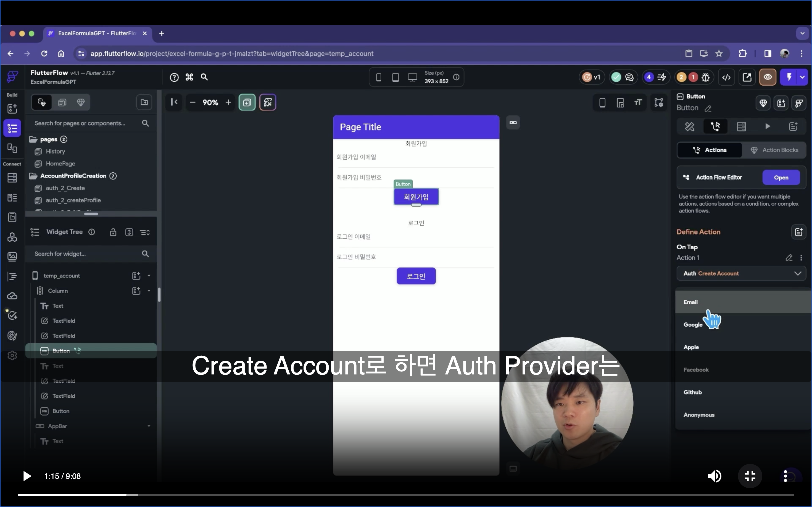Click the add action icon beside Define Action
This screenshot has height=507, width=812.
(x=798, y=232)
